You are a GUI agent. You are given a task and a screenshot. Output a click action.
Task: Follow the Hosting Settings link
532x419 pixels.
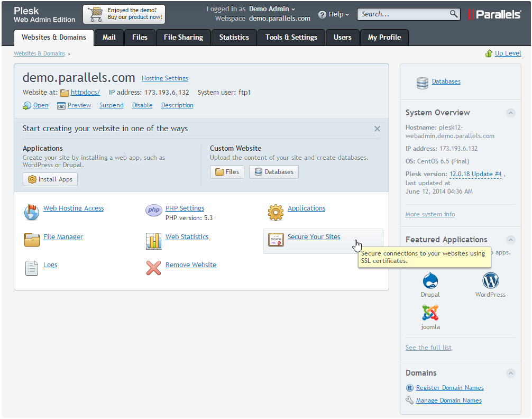click(x=164, y=78)
